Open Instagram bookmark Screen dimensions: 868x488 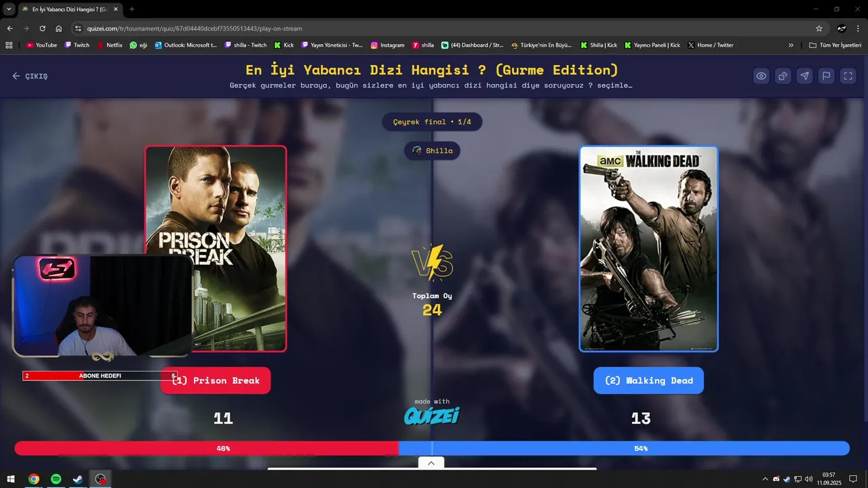(x=387, y=45)
